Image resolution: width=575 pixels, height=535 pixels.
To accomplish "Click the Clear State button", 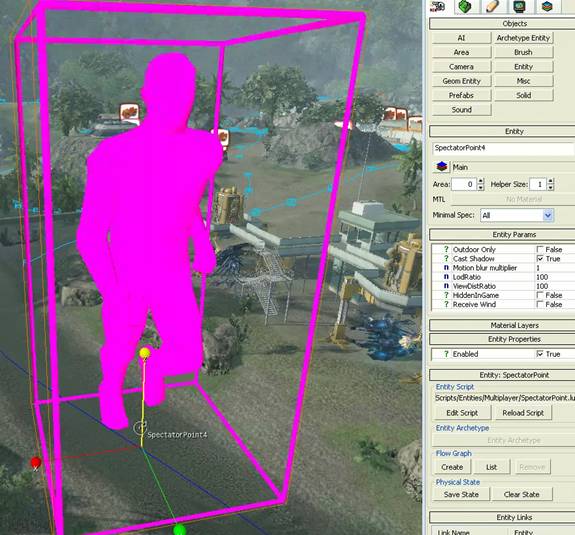I will click(521, 494).
